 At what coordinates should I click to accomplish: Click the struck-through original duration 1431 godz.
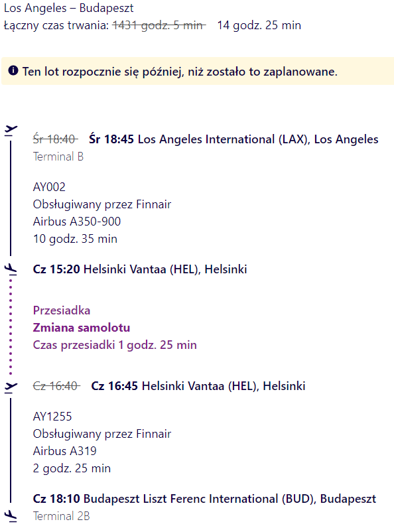click(x=159, y=25)
